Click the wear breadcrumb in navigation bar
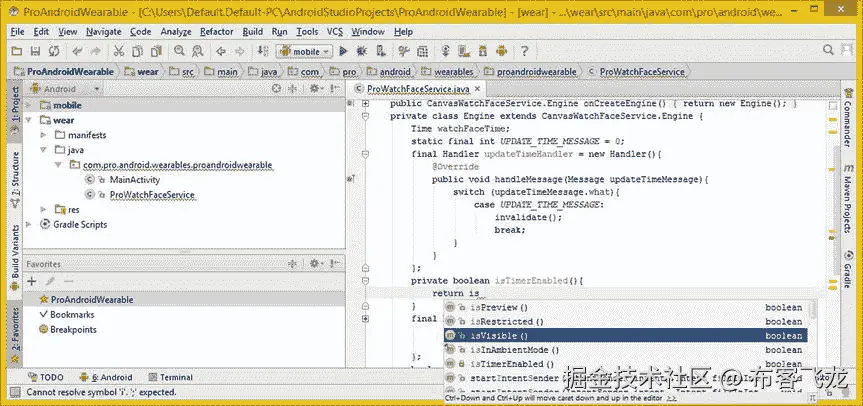The image size is (863, 406). tap(142, 72)
